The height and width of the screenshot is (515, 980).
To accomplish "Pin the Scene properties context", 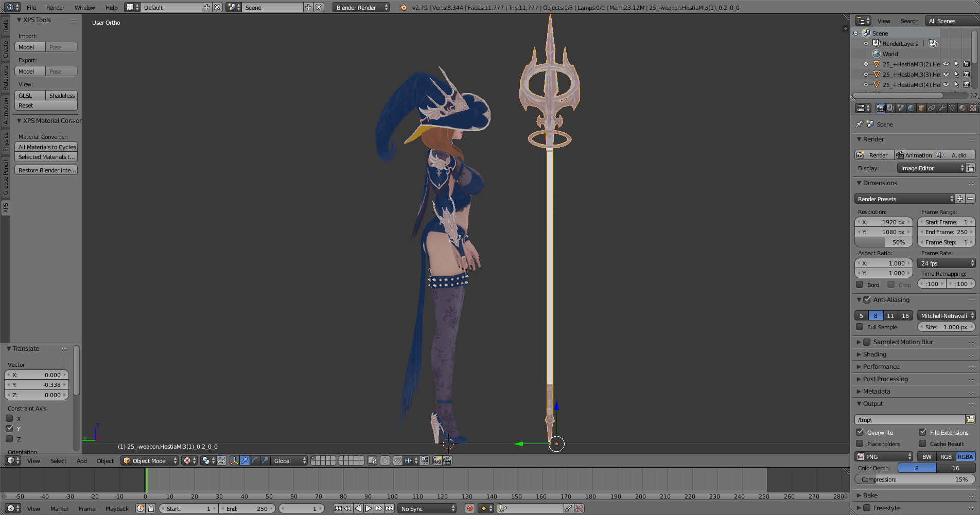I will [859, 124].
